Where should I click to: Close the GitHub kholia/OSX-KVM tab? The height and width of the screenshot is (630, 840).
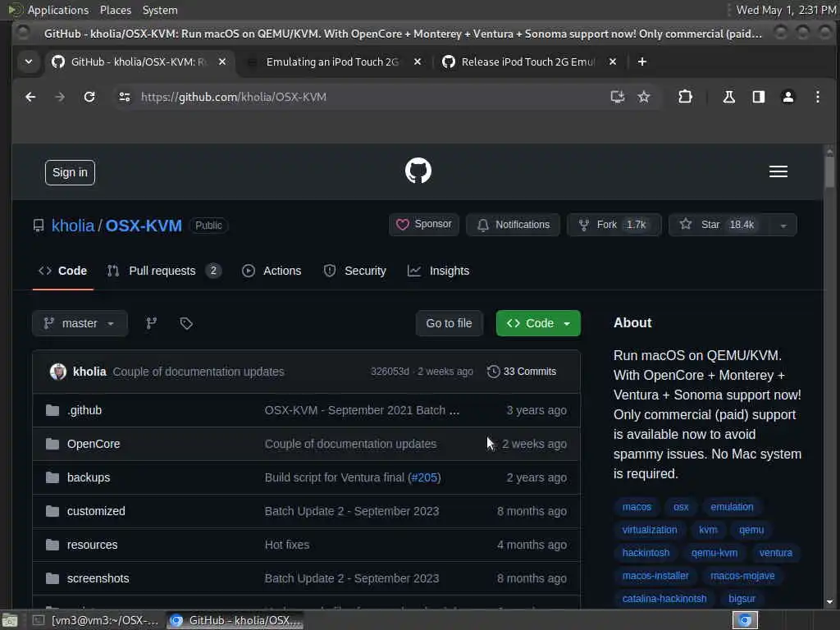[221, 62]
